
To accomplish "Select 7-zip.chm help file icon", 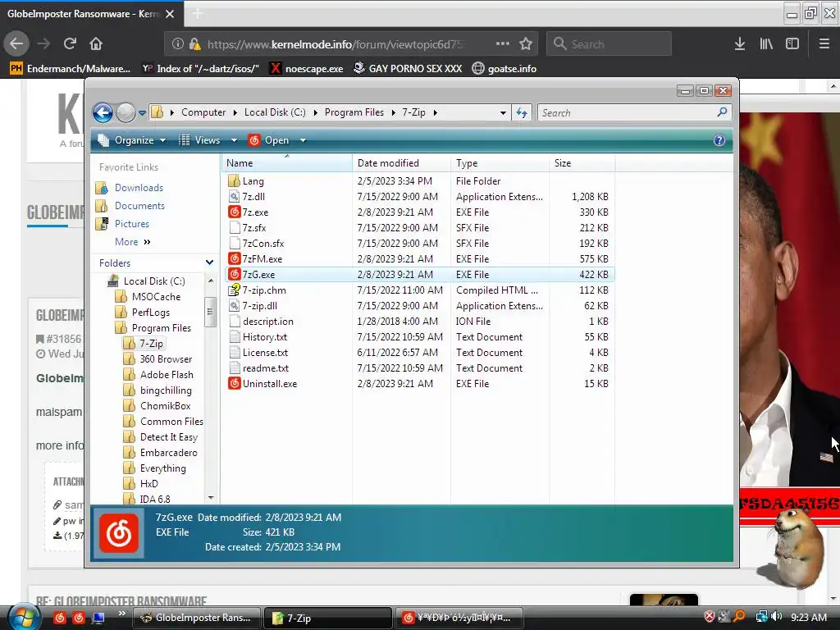I will pos(234,290).
